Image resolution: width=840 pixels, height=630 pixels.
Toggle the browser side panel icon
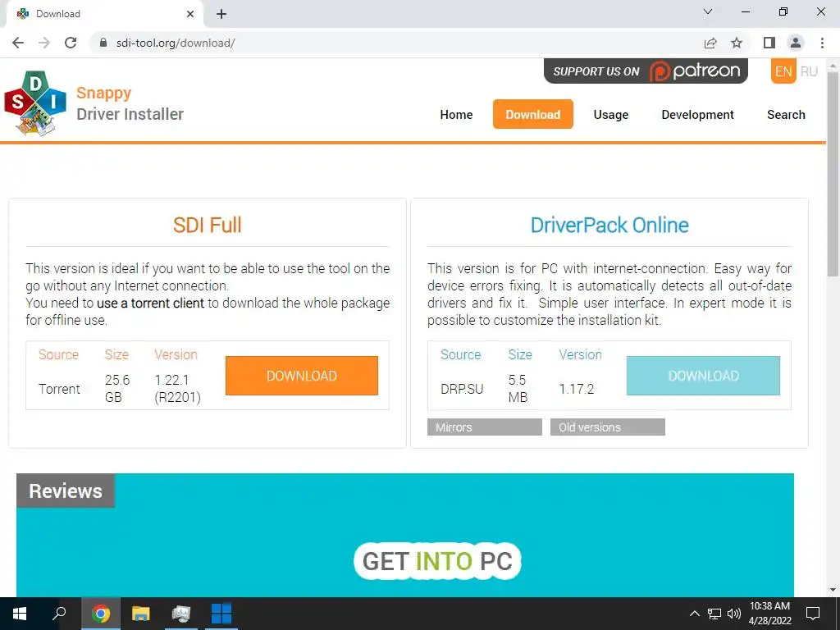click(769, 43)
